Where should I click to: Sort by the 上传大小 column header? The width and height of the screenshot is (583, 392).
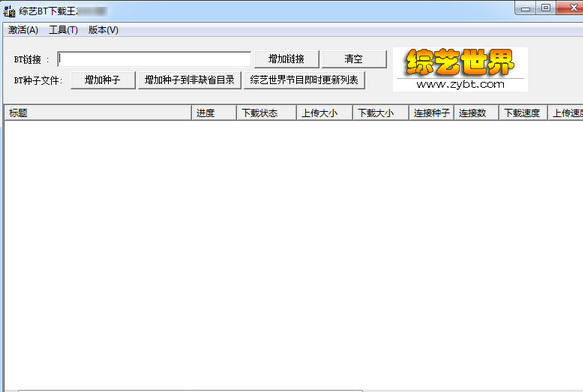324,113
